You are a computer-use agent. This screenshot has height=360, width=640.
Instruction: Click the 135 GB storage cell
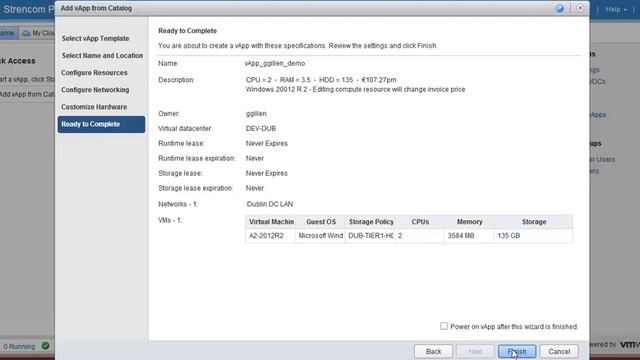533,236
